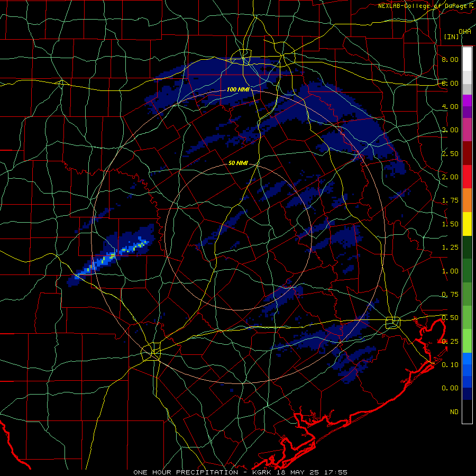This screenshot has height=476, width=476.
Task: Select the dark maroon swatch beside 2.50
Action: [x=467, y=153]
